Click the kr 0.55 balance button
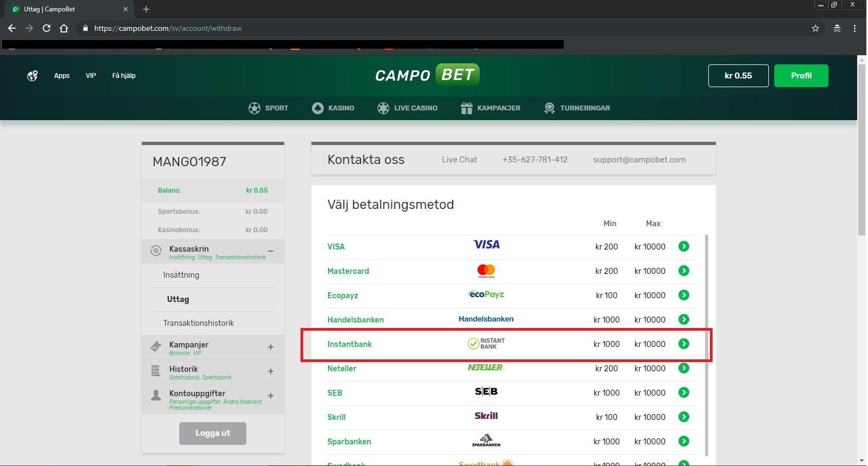Image resolution: width=868 pixels, height=466 pixels. (739, 76)
